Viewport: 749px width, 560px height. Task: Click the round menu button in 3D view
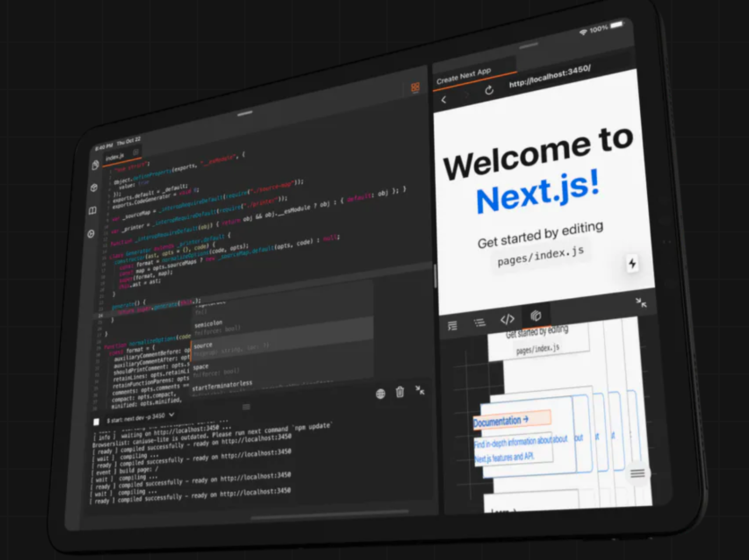637,474
